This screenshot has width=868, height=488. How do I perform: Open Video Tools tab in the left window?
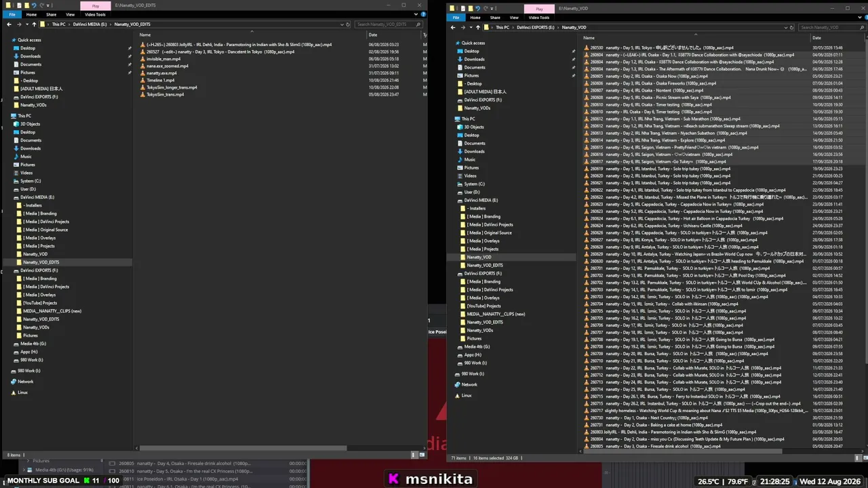point(96,14)
